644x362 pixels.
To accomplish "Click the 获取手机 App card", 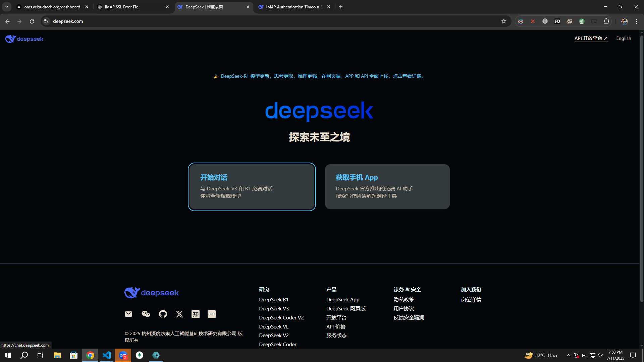I will coord(387,187).
